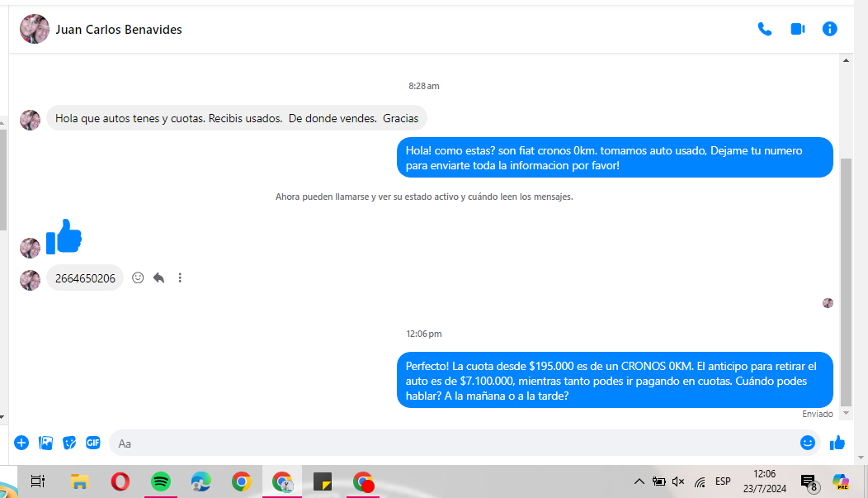Click chat scrollbar up arrow
The height and width of the screenshot is (498, 868).
pos(846,60)
